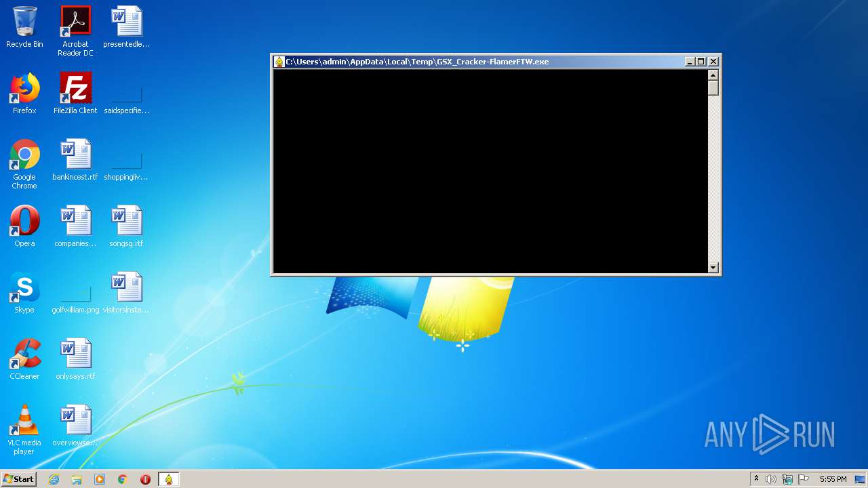
Task: Select the visitorsinste document icon
Action: pyautogui.click(x=126, y=293)
